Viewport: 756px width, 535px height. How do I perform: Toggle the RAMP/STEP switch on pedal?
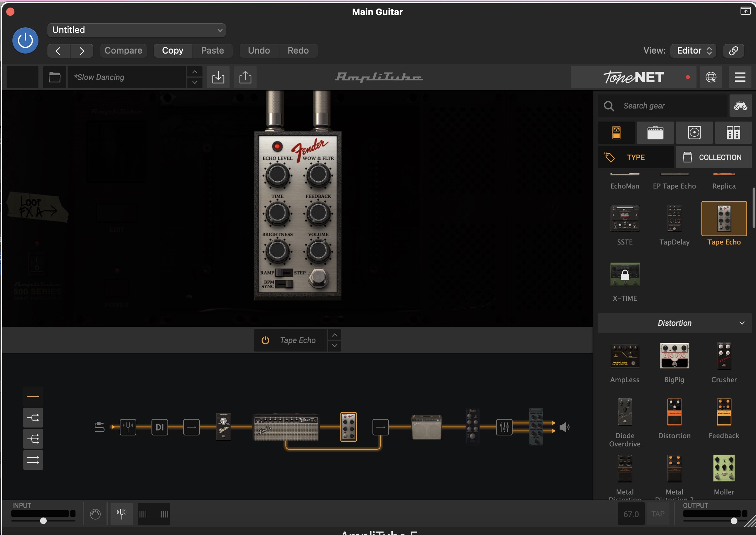coord(284,273)
